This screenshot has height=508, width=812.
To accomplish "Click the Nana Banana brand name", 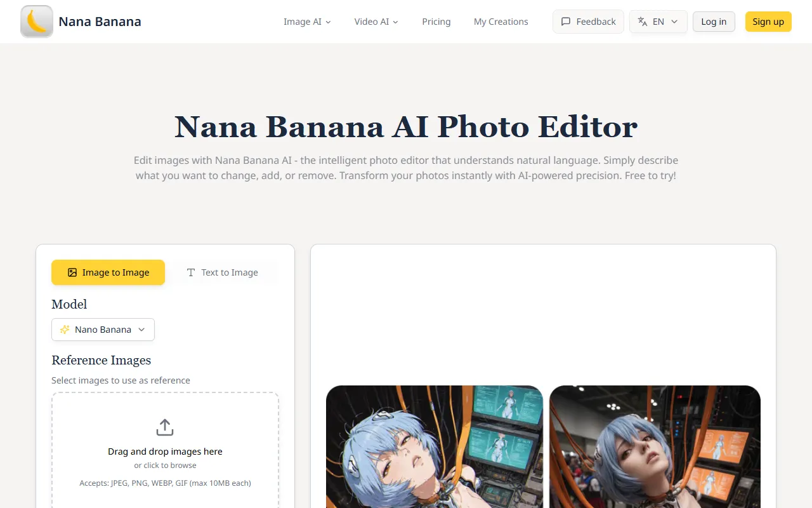I will point(100,22).
